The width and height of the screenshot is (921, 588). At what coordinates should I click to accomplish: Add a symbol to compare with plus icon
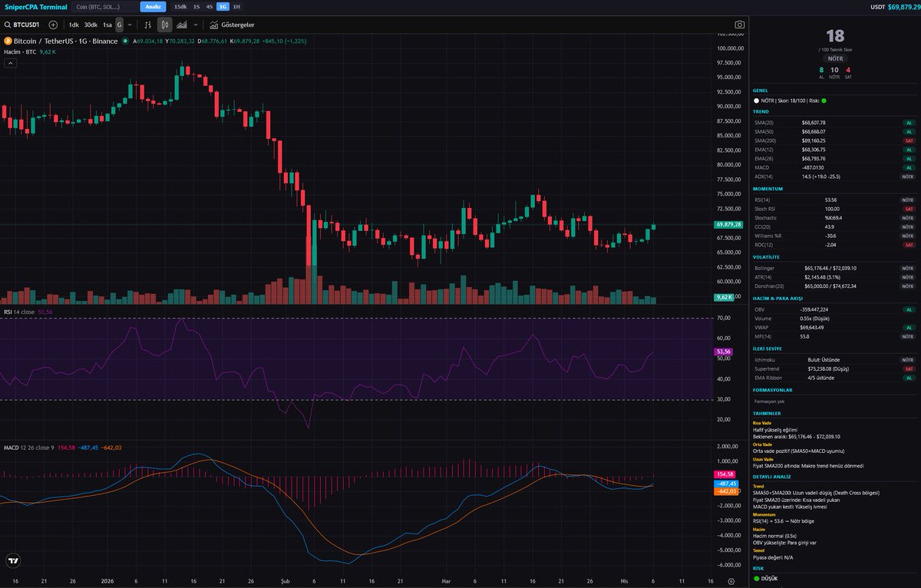click(x=53, y=25)
